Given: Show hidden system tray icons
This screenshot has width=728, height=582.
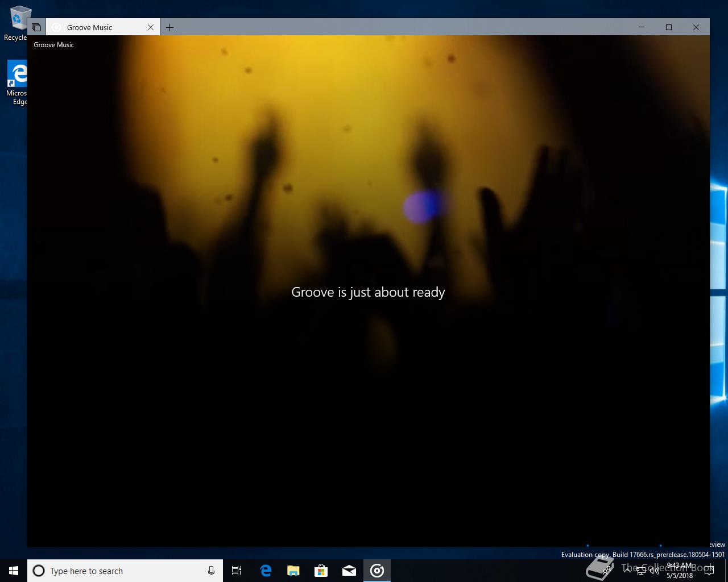Looking at the screenshot, I should coord(627,570).
